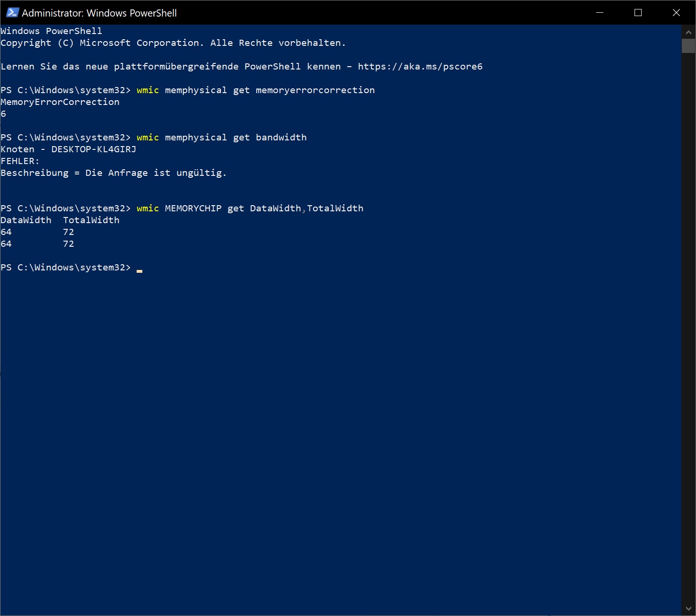Click the 'memoryerrorcorrection' command argument
Screen dimensions: 696x616
click(x=315, y=90)
